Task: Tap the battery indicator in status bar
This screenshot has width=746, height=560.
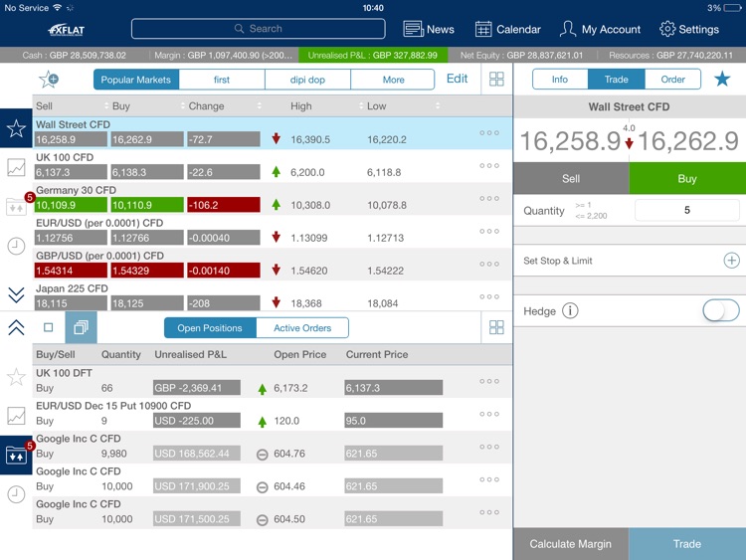Action: [732, 8]
